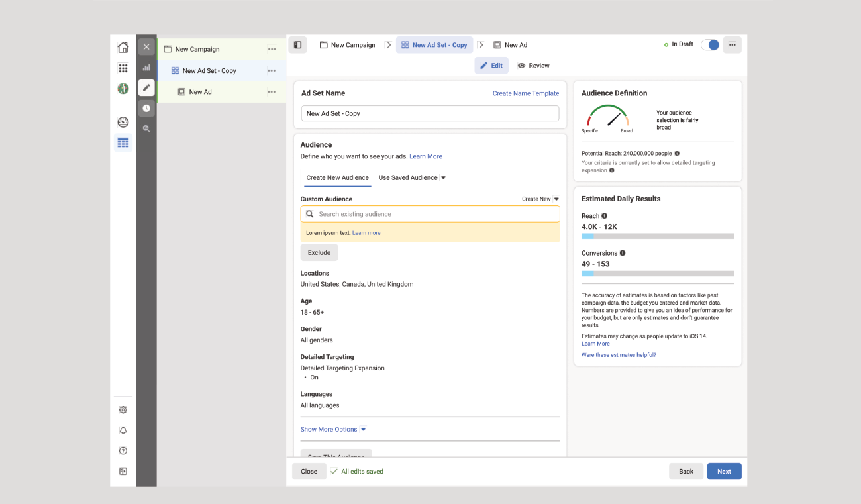
Task: Click the Create Name Template link
Action: 525,93
